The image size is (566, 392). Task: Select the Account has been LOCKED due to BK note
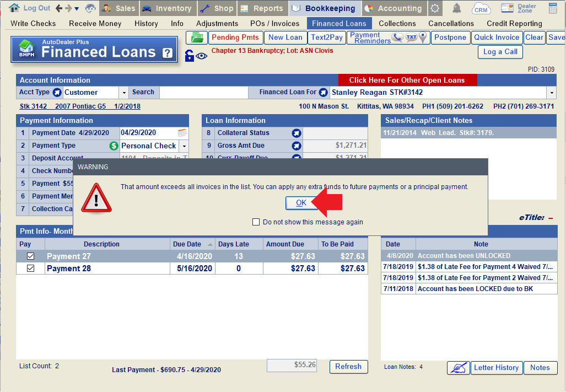469,289
